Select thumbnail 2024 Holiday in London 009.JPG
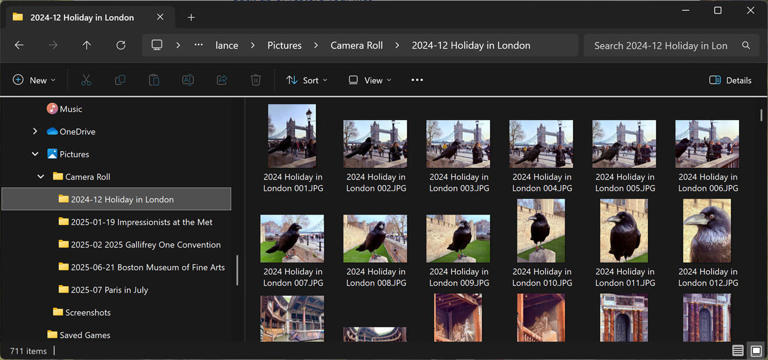 pyautogui.click(x=458, y=239)
